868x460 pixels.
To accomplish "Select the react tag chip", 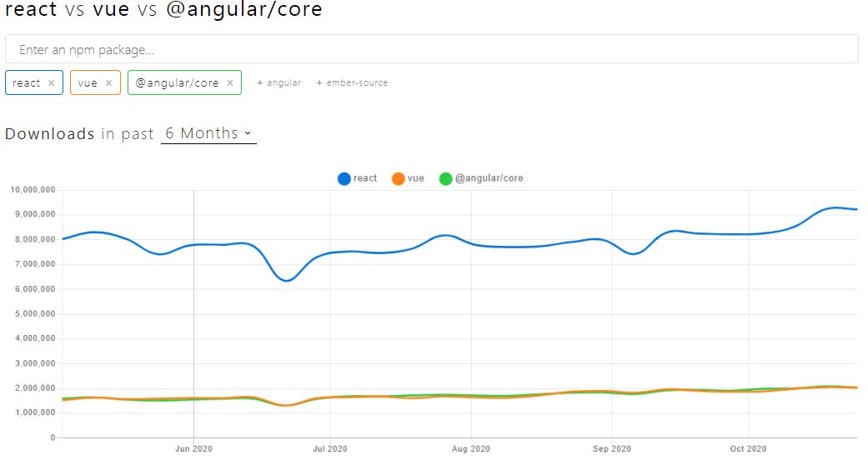I will [34, 83].
